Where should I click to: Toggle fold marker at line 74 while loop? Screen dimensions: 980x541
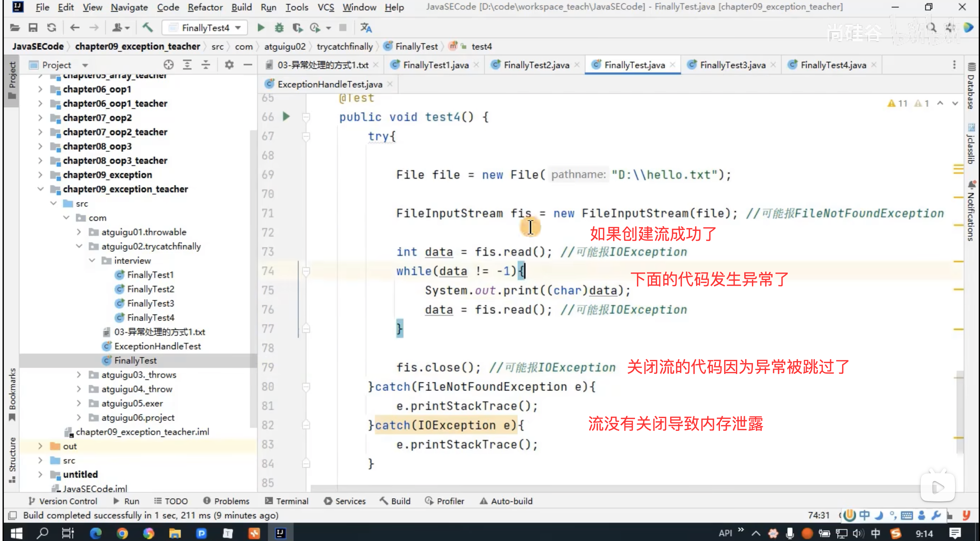[x=306, y=271]
